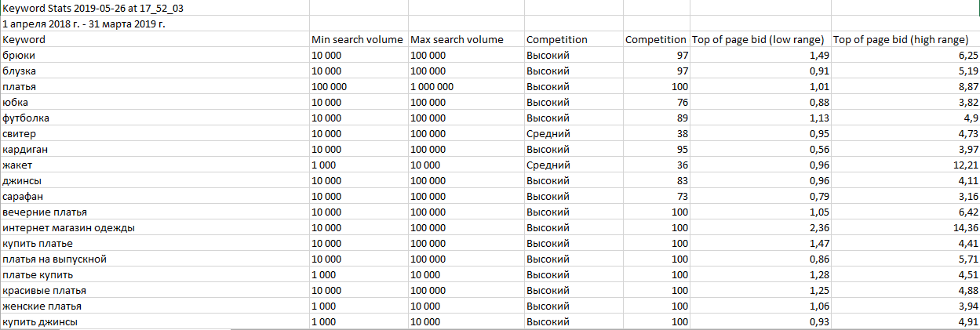This screenshot has width=980, height=330.
Task: Select the keyword cell футболка
Action: pyautogui.click(x=155, y=118)
